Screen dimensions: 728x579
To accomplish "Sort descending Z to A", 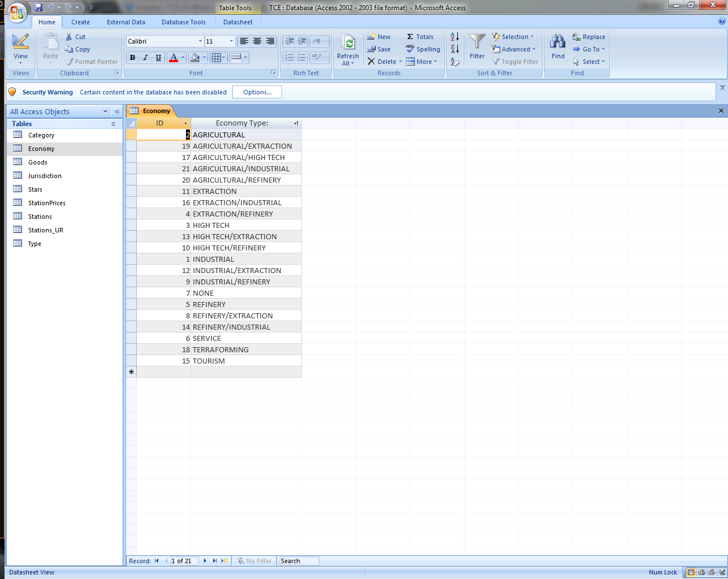I will point(454,49).
